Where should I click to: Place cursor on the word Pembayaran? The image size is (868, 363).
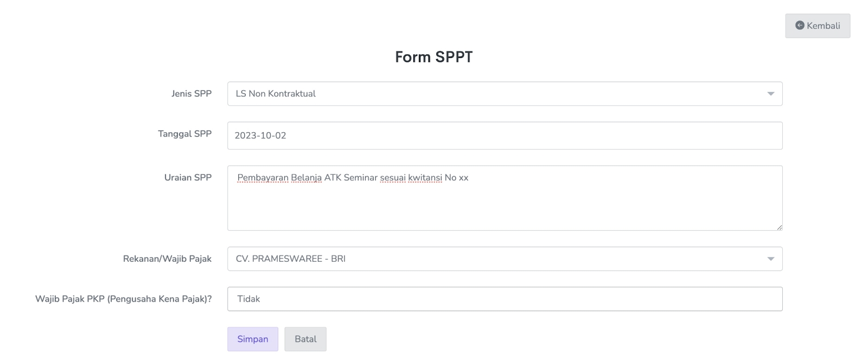(x=263, y=178)
